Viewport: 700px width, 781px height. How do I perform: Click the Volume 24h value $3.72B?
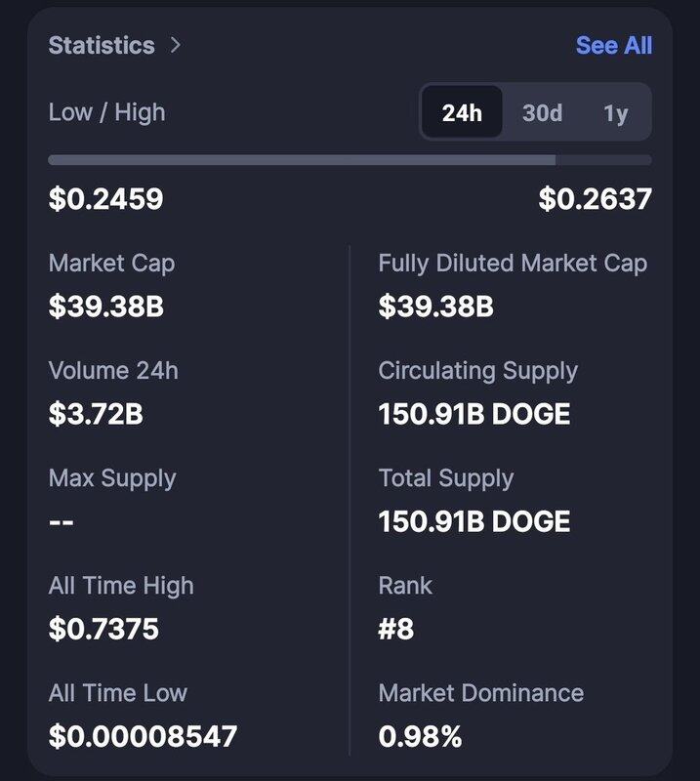coord(96,414)
